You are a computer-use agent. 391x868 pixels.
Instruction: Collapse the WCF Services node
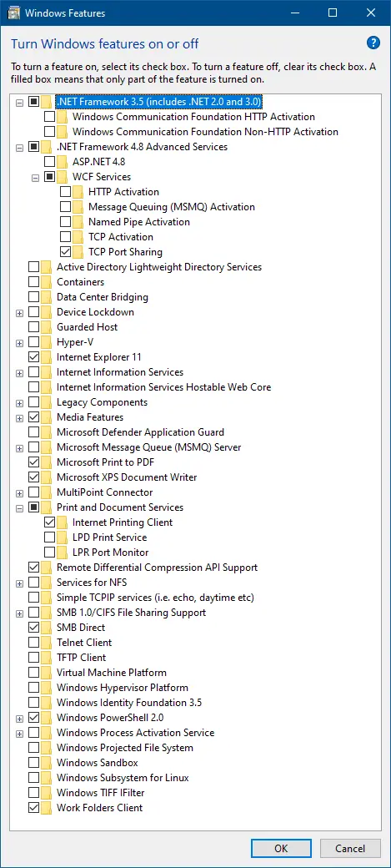pyautogui.click(x=36, y=178)
